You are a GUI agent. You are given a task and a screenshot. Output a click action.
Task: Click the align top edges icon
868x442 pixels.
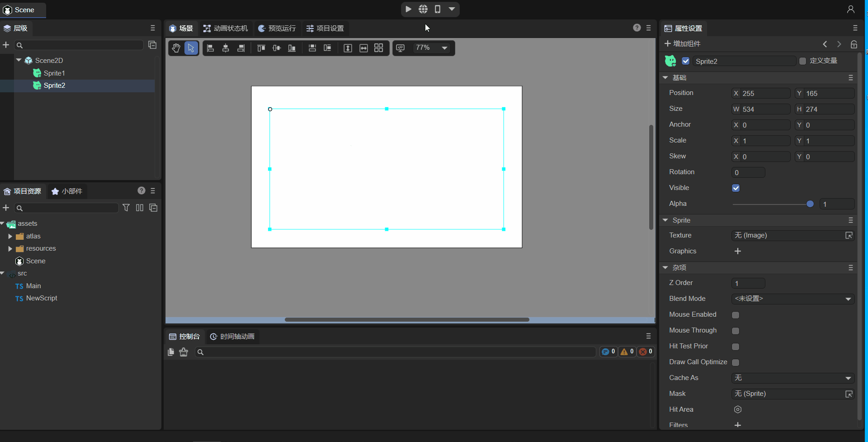(261, 48)
